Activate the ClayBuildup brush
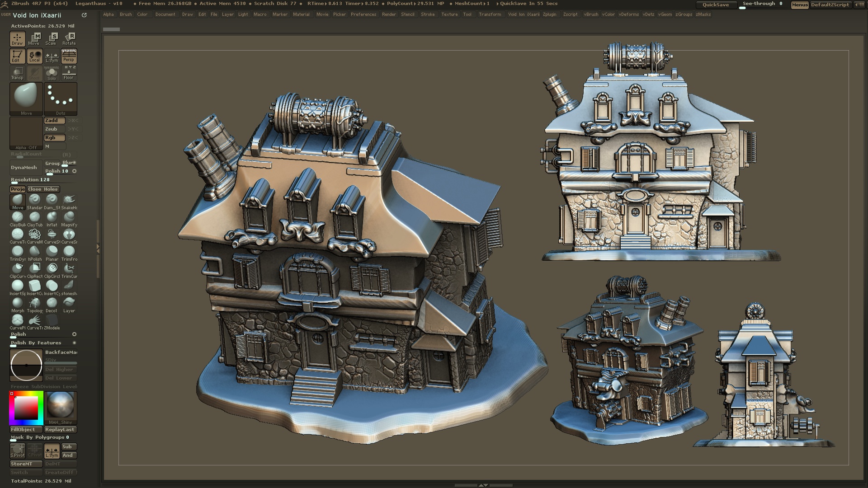Screen dimensions: 868x488 [18, 217]
